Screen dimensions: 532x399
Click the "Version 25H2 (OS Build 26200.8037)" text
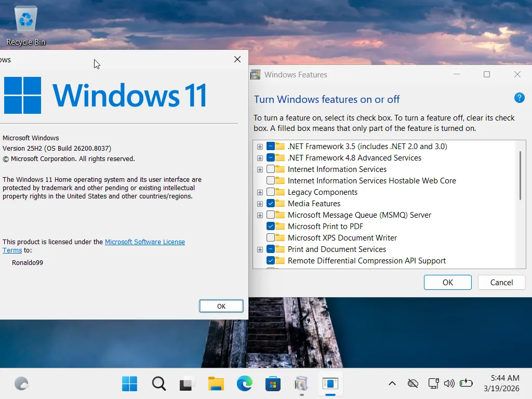57,148
